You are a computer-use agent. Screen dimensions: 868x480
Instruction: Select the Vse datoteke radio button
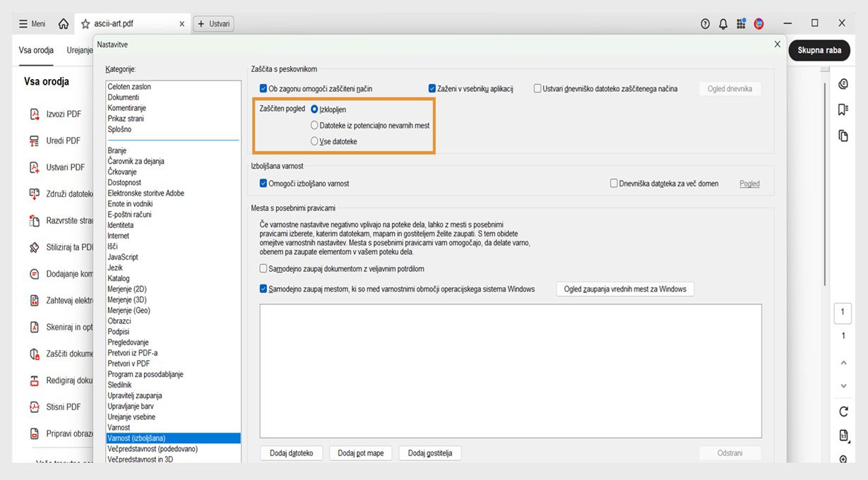(x=314, y=141)
